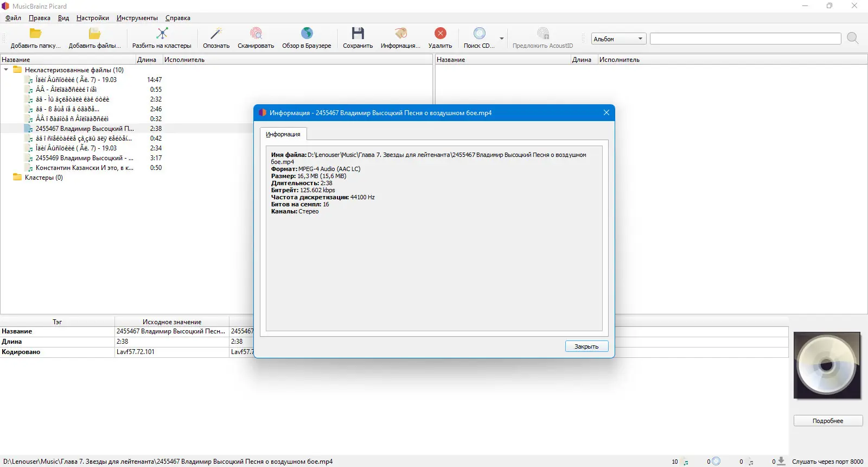Open the Правка menu
868x467 pixels.
[40, 18]
